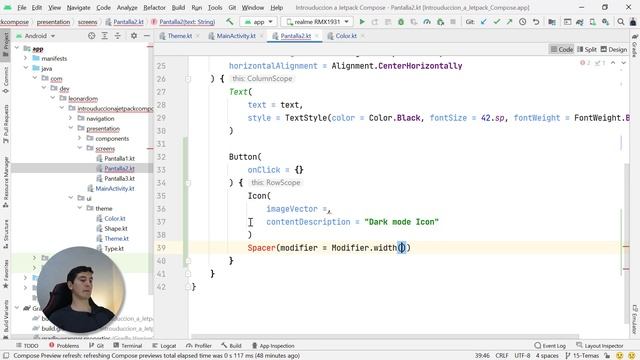Expand the navigation package
640x360 pixels.
tap(71, 118)
